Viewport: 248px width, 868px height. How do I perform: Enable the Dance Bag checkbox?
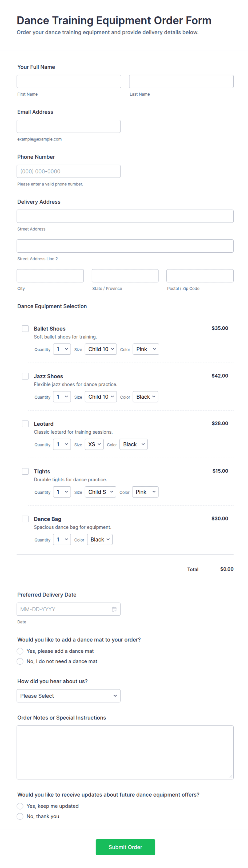[x=25, y=519]
